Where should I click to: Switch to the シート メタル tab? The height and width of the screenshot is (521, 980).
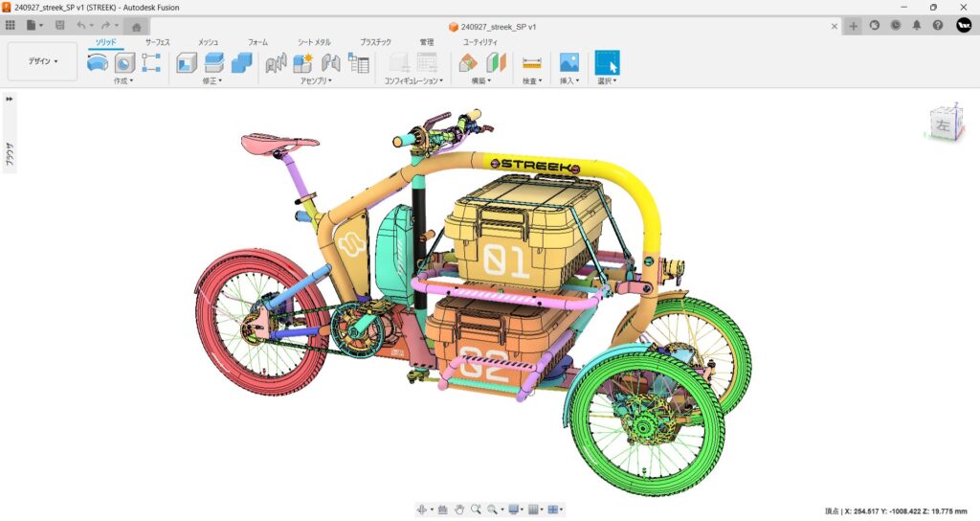click(314, 42)
